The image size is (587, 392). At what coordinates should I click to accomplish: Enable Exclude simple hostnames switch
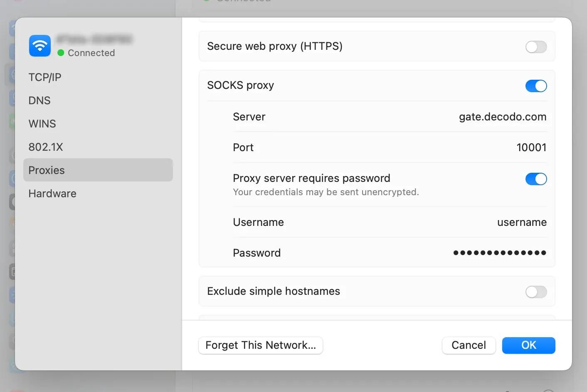pos(536,292)
